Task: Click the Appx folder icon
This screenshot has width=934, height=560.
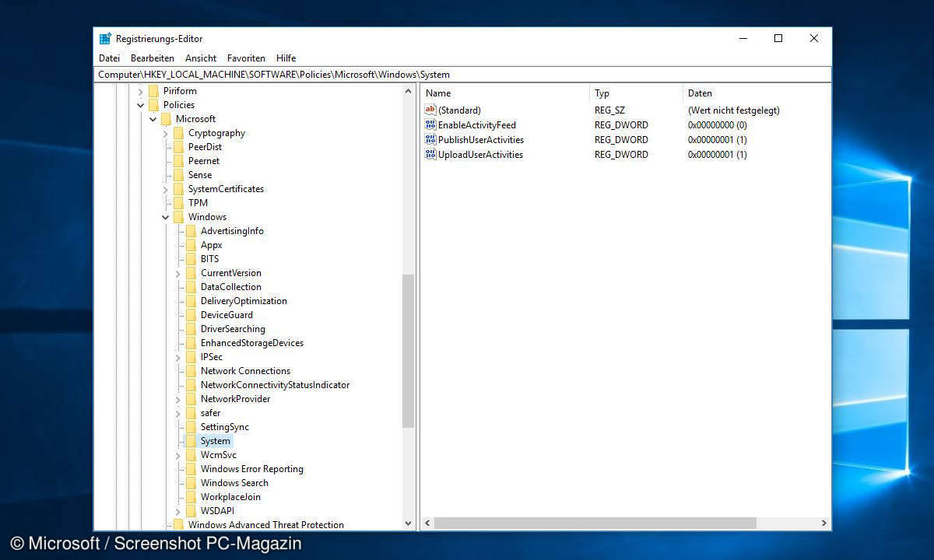Action: pos(191,245)
